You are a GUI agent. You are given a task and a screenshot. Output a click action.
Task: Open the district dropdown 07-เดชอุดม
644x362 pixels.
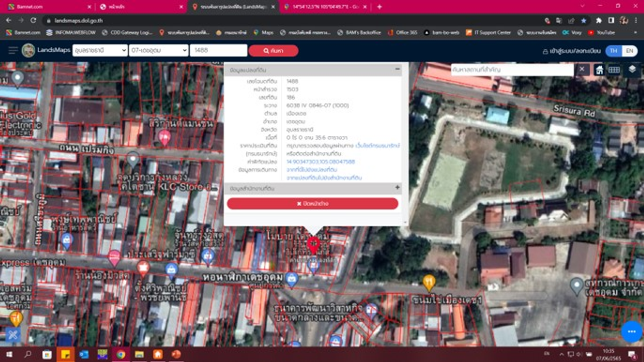coord(158,50)
